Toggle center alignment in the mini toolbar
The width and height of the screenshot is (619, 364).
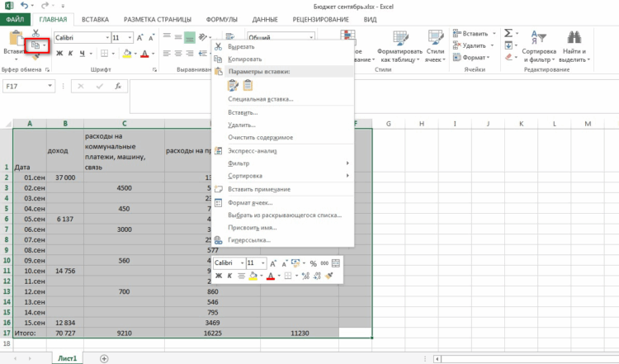pos(241,276)
